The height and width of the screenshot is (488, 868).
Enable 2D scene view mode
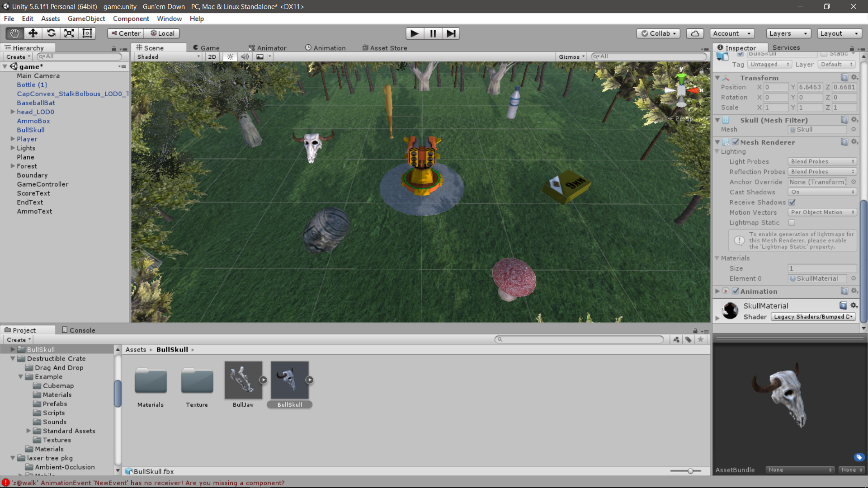[x=212, y=56]
